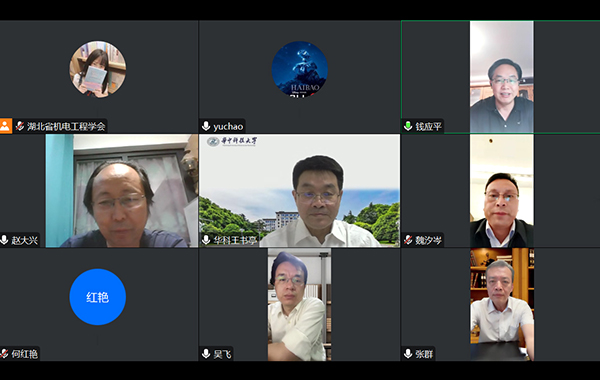Click the microphone icon next to 赵大兴

click(4, 240)
